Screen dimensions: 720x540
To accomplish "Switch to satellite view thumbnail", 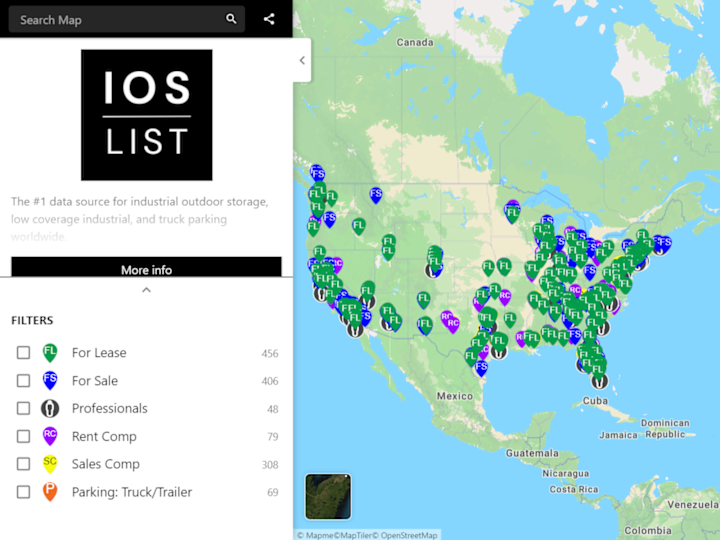I will tap(328, 496).
